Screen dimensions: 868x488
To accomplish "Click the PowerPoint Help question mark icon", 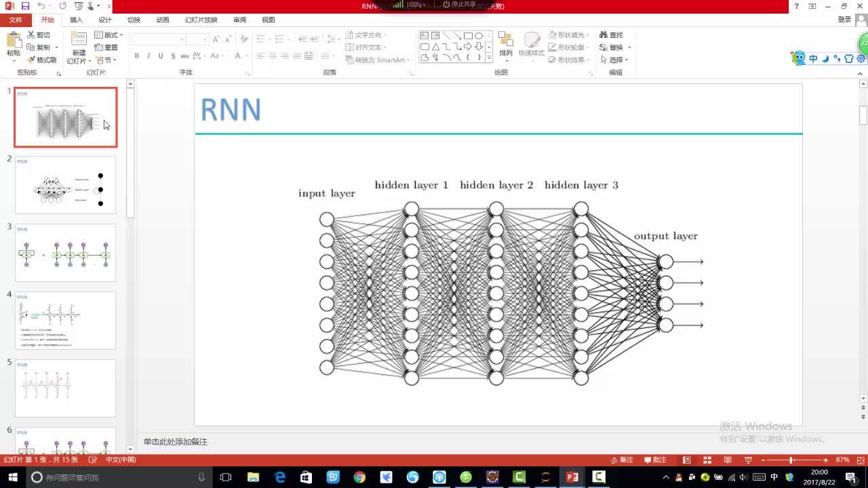I will 797,6.
